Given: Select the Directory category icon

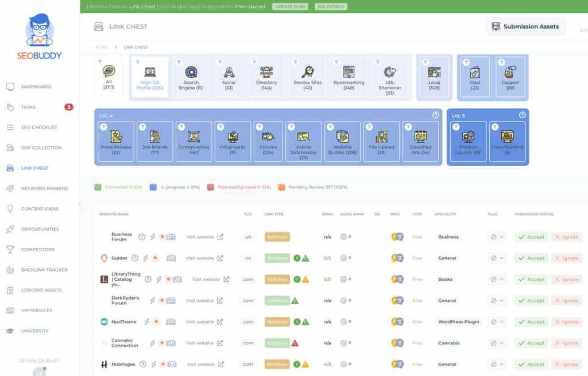Looking at the screenshot, I should tap(266, 72).
